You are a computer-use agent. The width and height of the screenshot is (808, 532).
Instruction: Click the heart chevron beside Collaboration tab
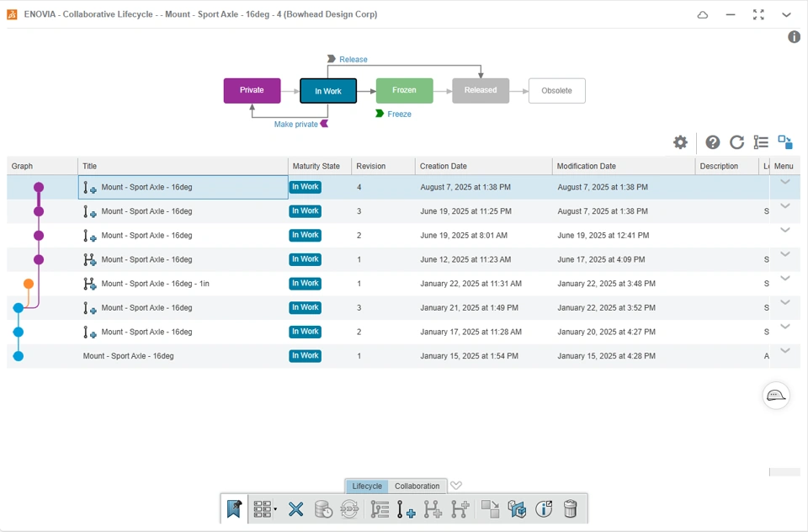[x=456, y=486]
